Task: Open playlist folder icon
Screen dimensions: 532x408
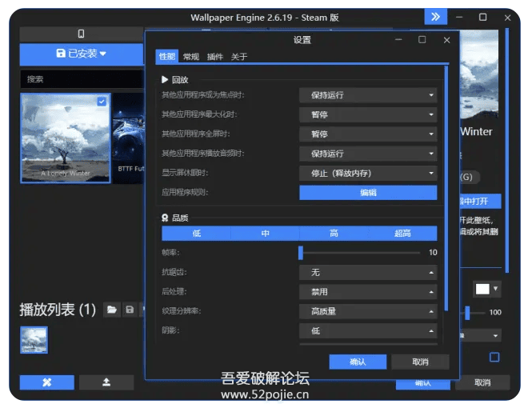Action: click(x=112, y=310)
